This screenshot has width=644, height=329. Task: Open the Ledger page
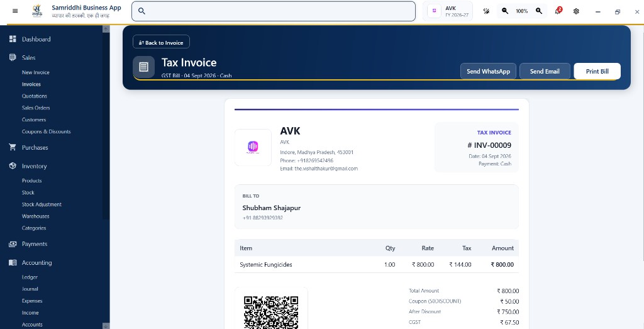tap(30, 277)
